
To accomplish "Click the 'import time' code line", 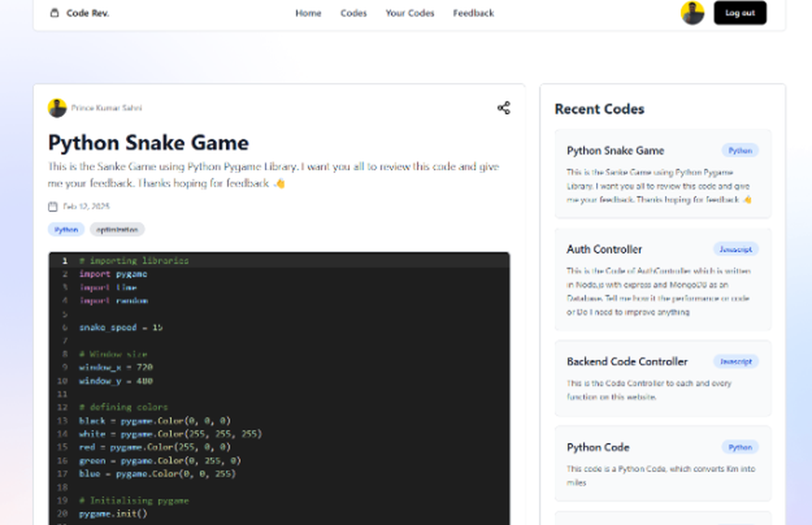I will 108,287.
